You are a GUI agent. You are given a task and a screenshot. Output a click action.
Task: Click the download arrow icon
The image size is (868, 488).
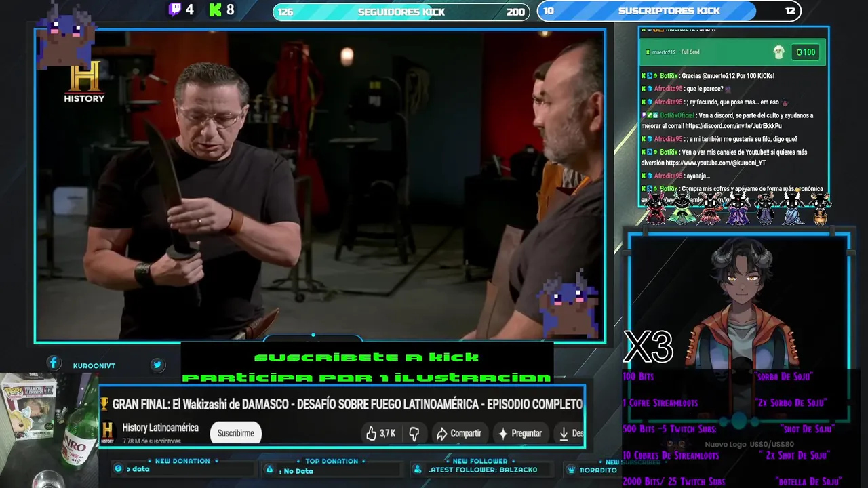[563, 433]
